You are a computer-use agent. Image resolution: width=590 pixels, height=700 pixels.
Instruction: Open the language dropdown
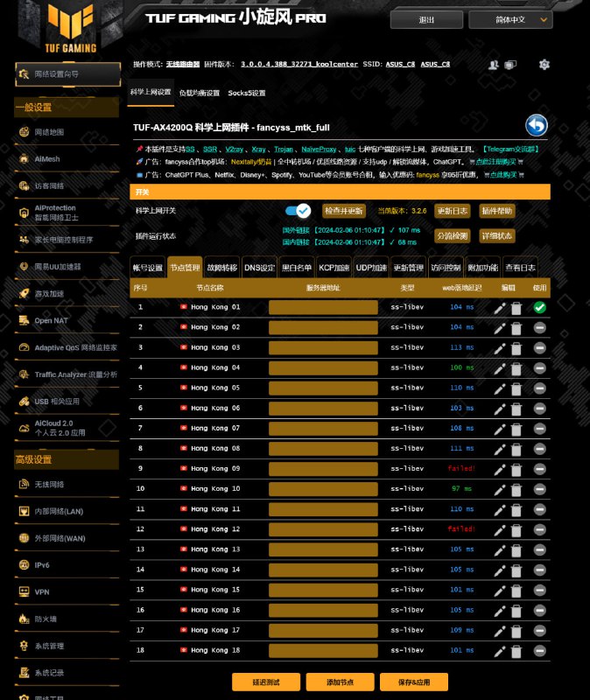[510, 19]
